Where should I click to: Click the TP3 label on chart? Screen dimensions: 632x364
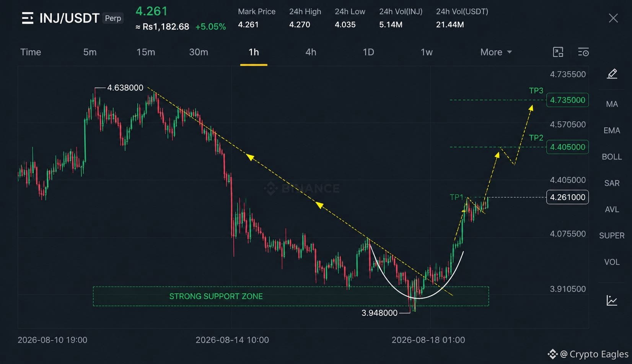536,91
